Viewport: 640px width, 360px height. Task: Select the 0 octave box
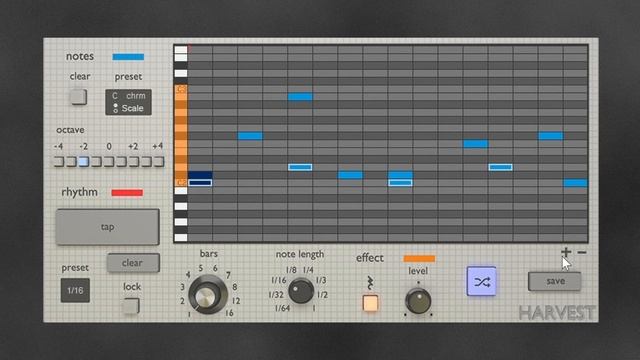(x=109, y=162)
